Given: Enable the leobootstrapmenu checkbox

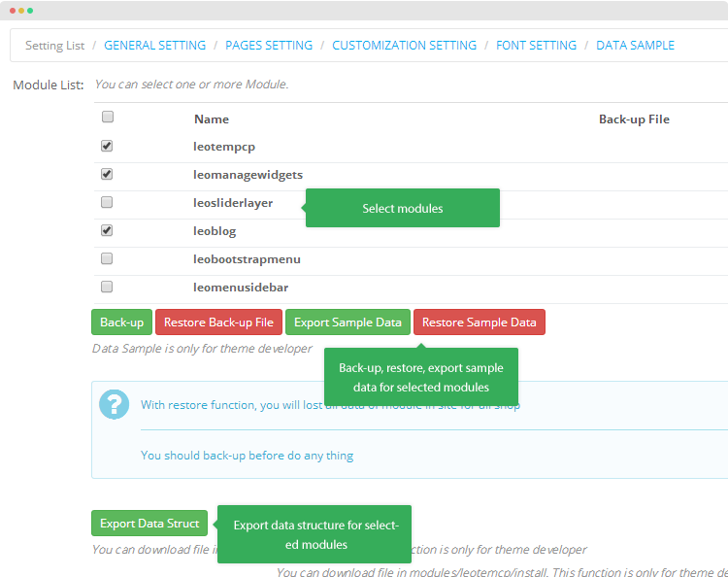Looking at the screenshot, I should 107,258.
